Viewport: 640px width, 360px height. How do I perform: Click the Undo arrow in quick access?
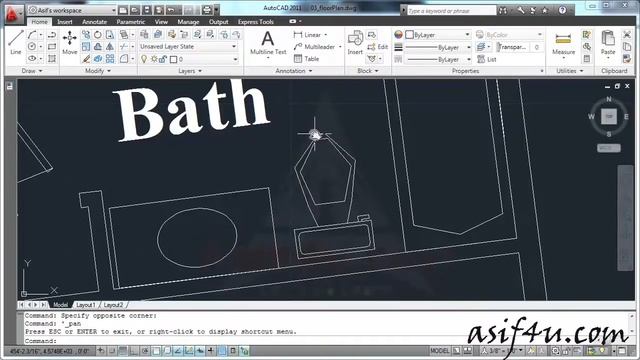pos(171,10)
